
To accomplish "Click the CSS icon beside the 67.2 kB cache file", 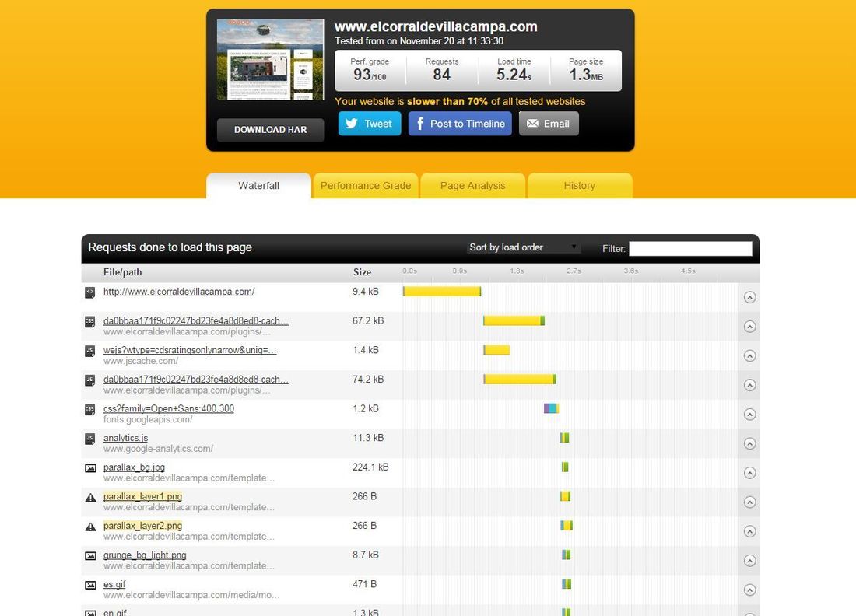I will click(90, 322).
